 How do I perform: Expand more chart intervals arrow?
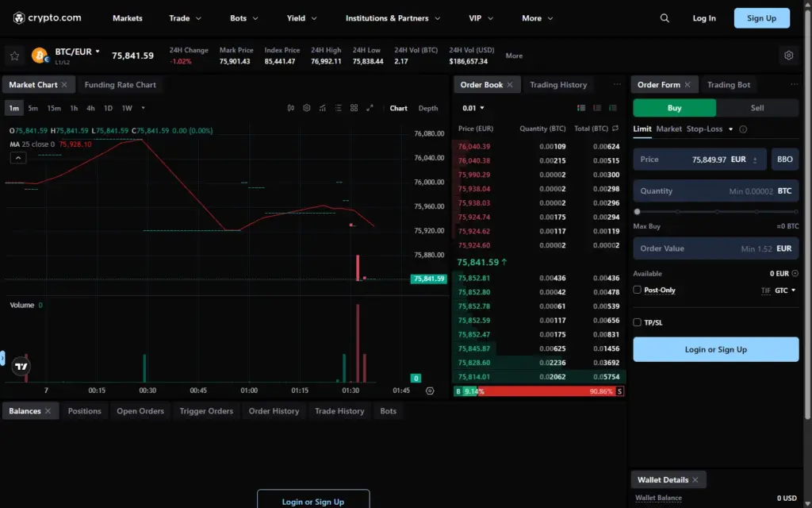pyautogui.click(x=143, y=108)
